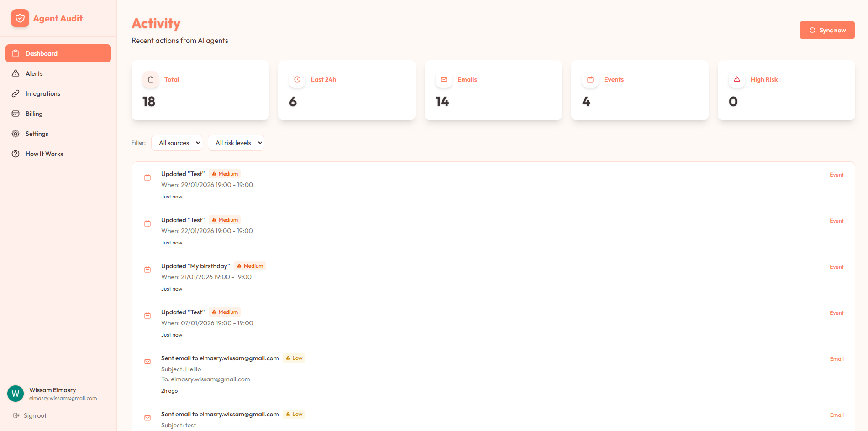868x431 pixels.
Task: Select the Dashboard clipboard icon
Action: click(16, 53)
